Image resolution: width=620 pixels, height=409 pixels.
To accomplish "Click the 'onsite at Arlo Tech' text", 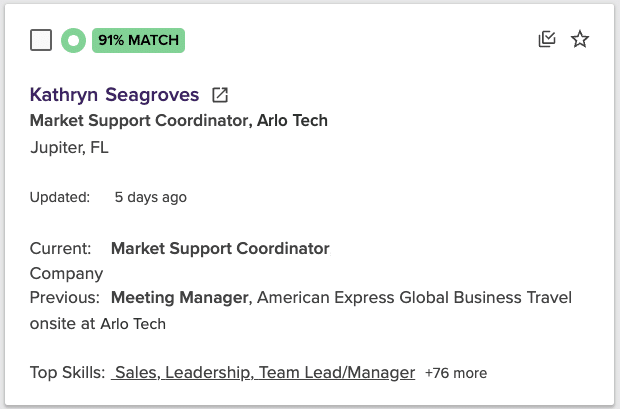I will point(98,324).
